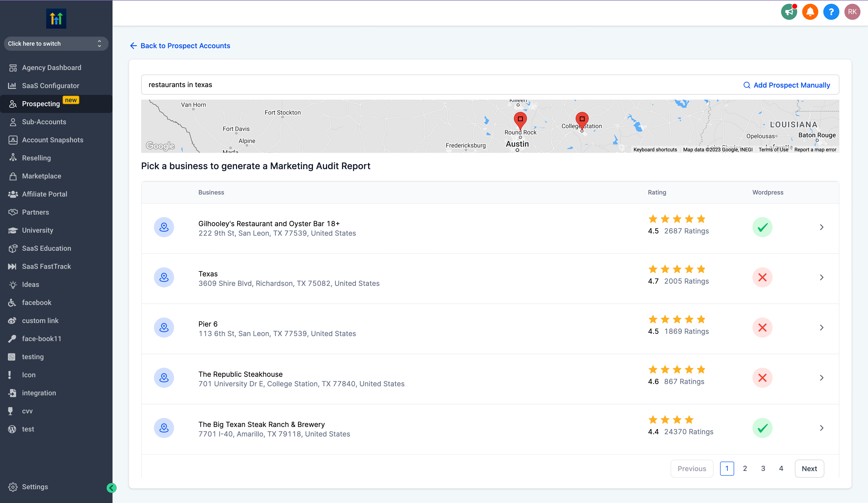Click the blue help question mark icon
The width and height of the screenshot is (868, 503).
(x=831, y=12)
